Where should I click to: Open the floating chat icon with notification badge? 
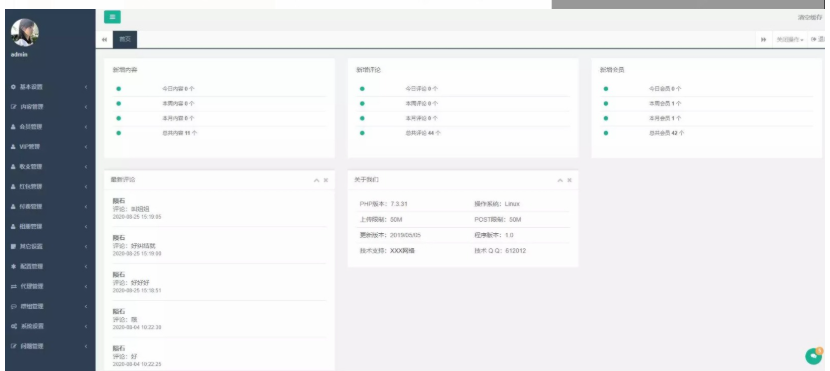coord(814,356)
